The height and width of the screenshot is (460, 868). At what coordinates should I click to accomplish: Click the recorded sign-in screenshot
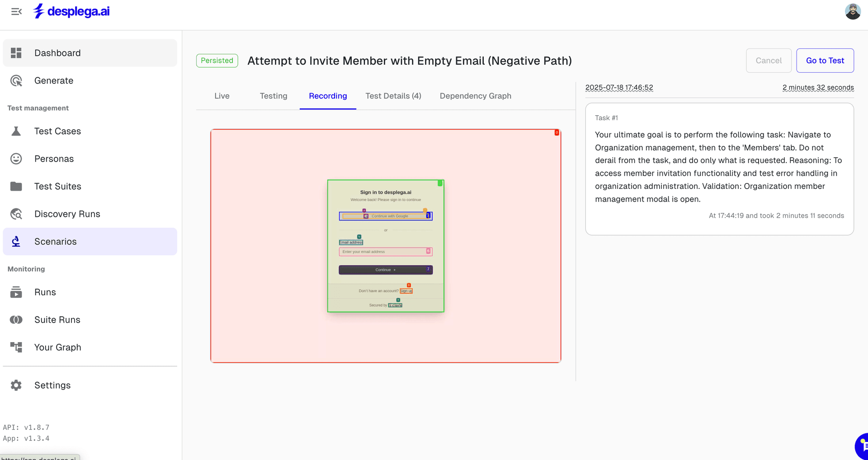(x=386, y=246)
